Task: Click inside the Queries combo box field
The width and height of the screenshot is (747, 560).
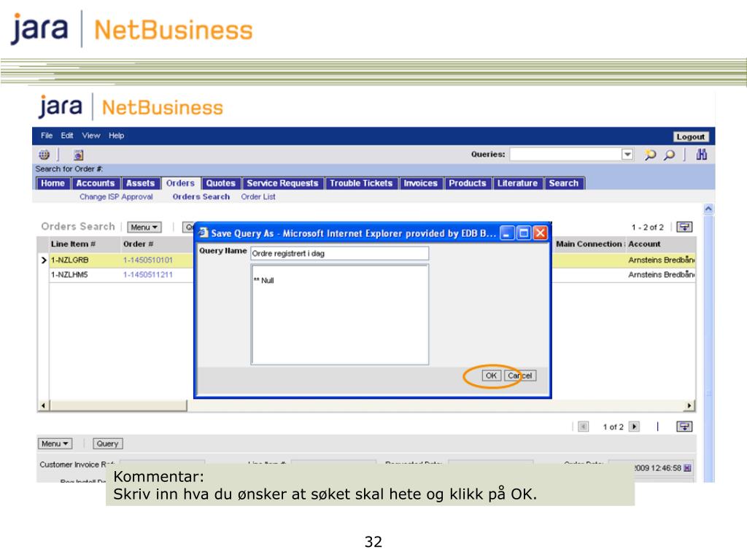Action: click(x=565, y=155)
